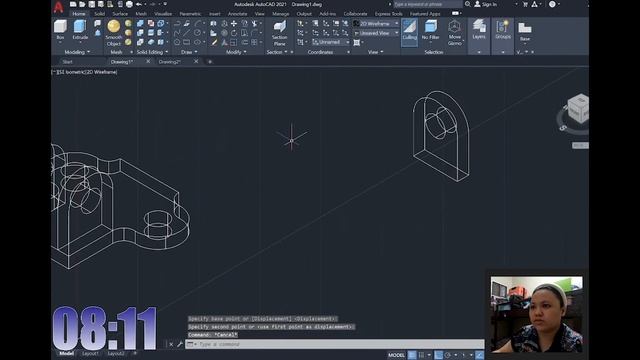Select the Rectangle tool in Draw panel
640x360 pixels.
pos(187,42)
